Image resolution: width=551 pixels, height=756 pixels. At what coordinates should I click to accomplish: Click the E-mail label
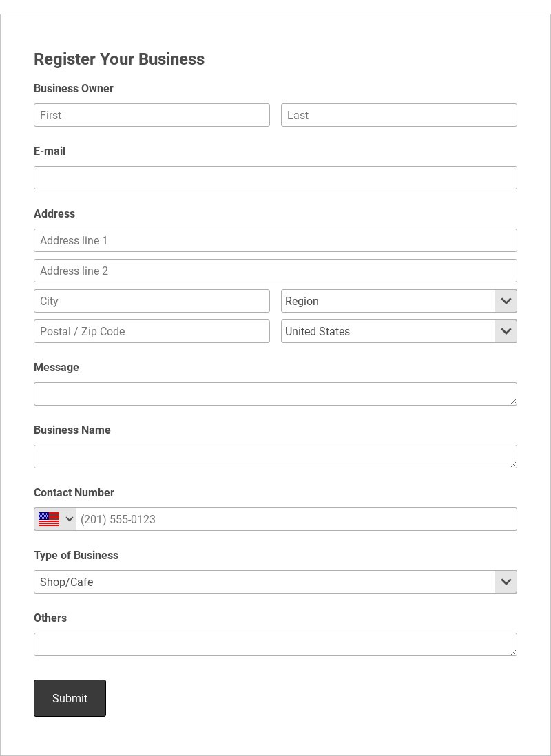tap(50, 151)
